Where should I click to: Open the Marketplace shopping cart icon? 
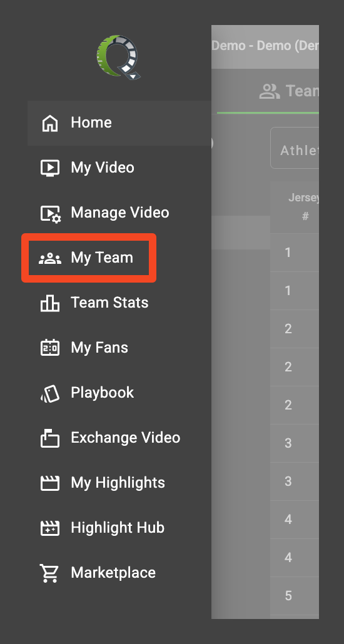click(49, 573)
